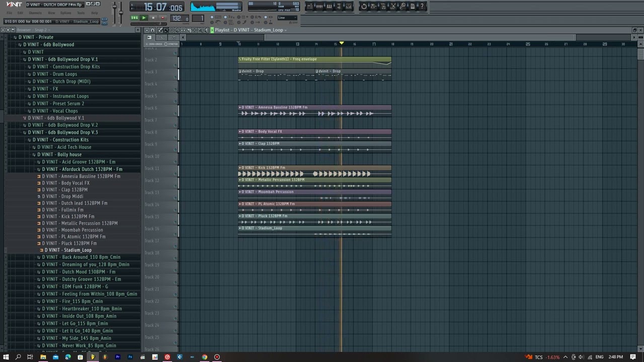Select the Draw pencil tool in Playlist
Viewport: 644px width, 362px height.
point(160,30)
